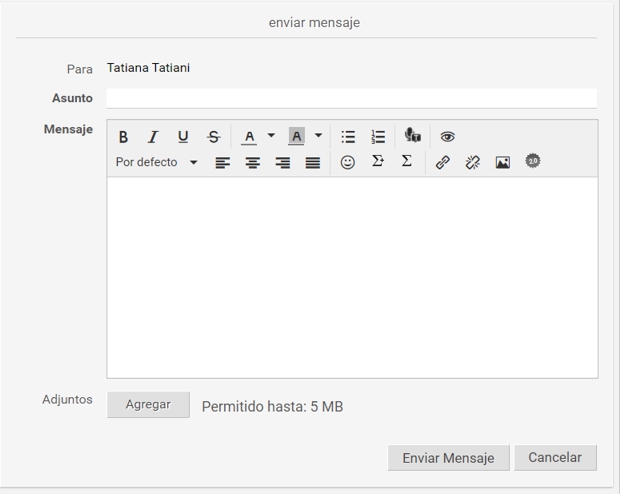Open the highlight color dropdown arrow
Screen dimensions: 620x494
[x=319, y=136]
